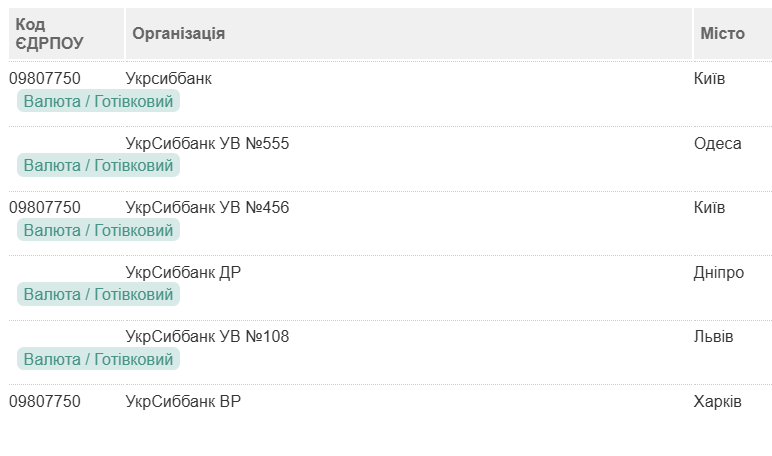Click the Валюта / Готівковий tag under Укрсиббанк
This screenshot has width=772, height=456.
tap(98, 101)
